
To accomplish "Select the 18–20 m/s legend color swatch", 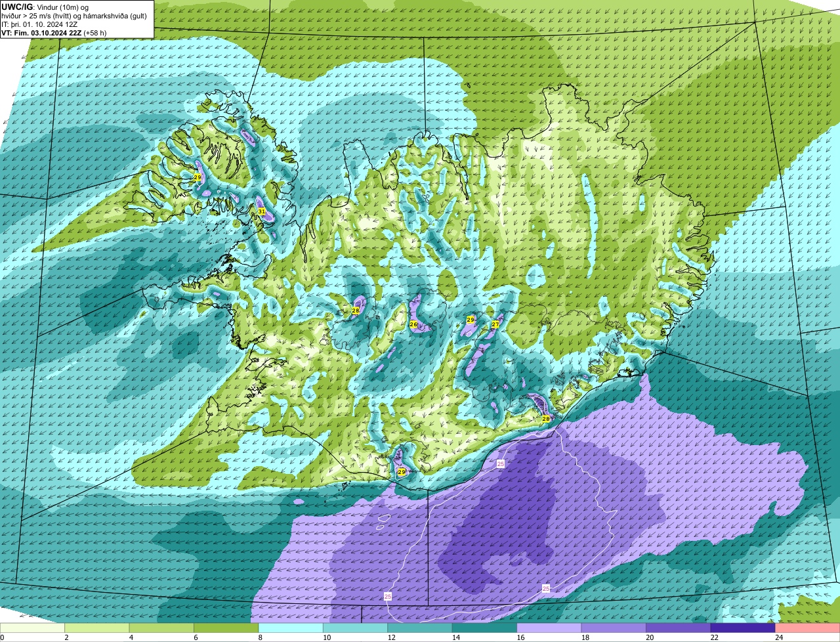I will [x=614, y=628].
